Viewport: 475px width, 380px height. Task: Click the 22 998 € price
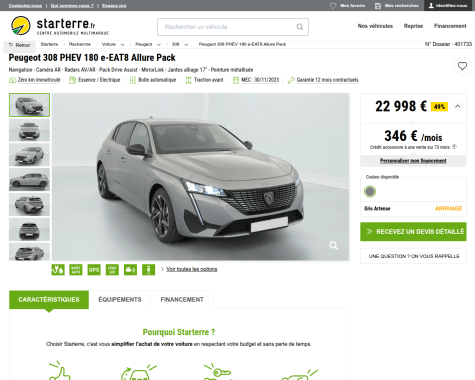401,106
